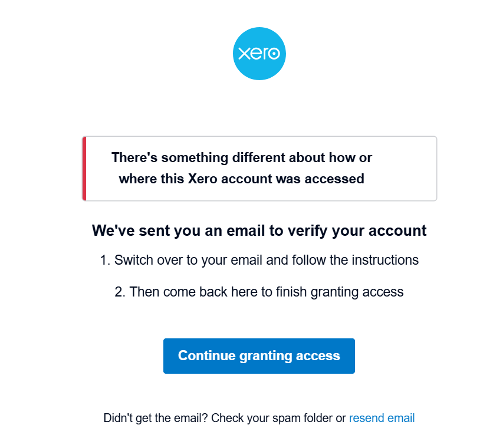Click the word "or" before the resend link

pyautogui.click(x=341, y=419)
